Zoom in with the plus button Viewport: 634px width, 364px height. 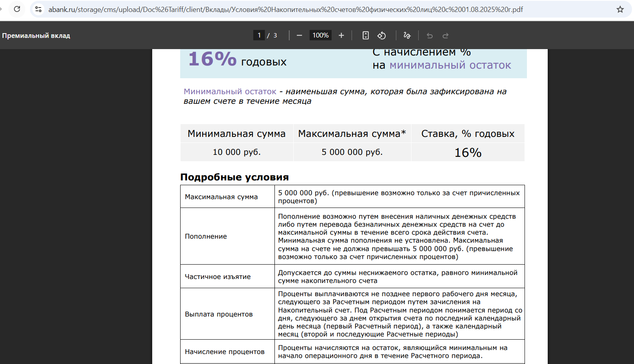coord(341,36)
